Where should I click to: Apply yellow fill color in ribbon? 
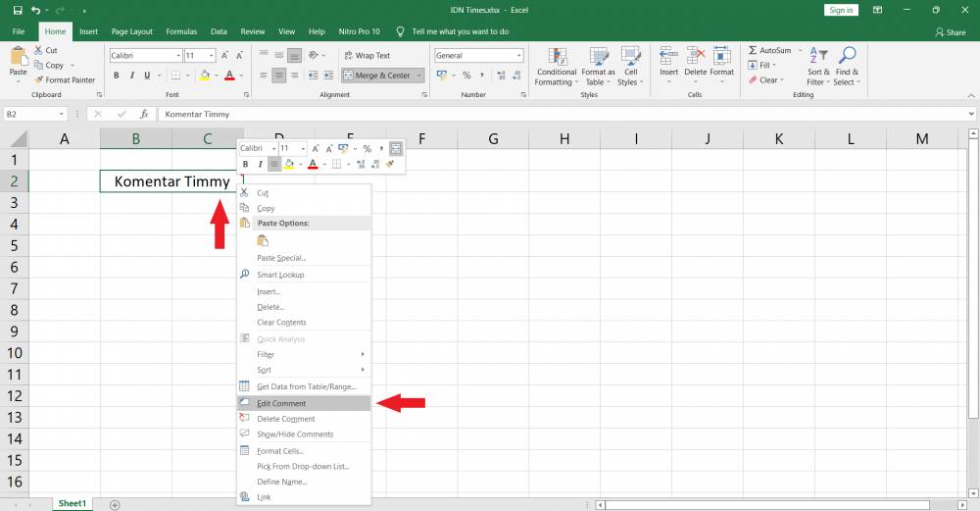(205, 76)
